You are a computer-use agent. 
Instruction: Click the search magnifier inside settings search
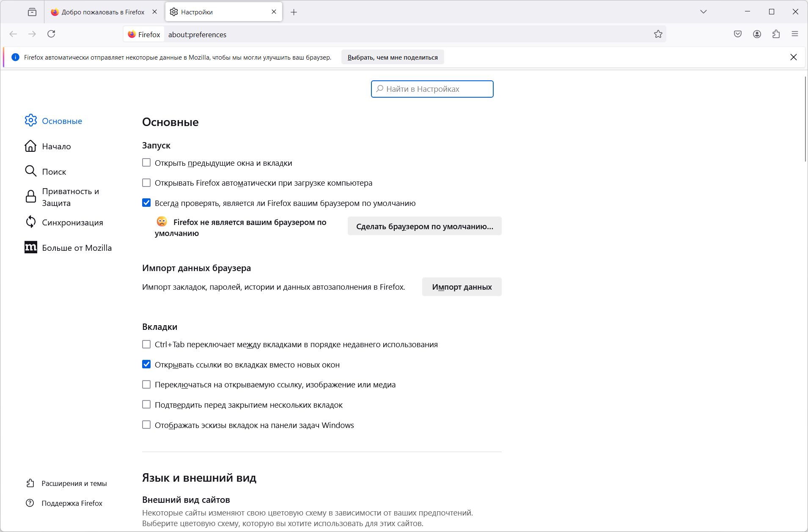tap(380, 89)
